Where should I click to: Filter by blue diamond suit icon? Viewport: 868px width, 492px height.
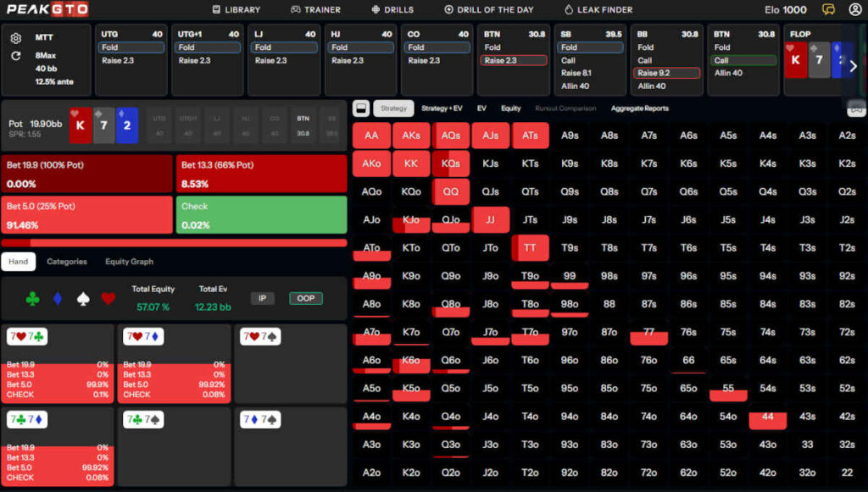58,298
